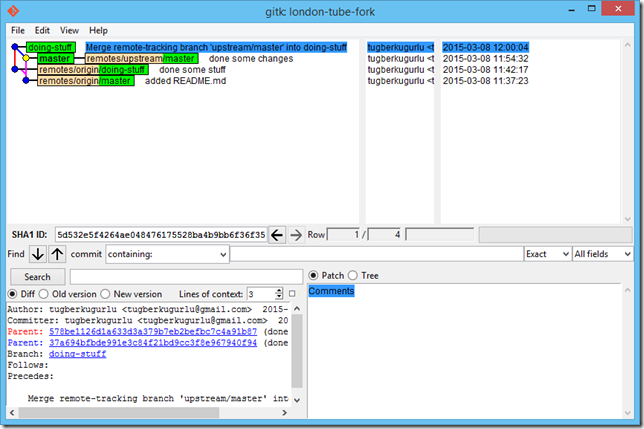This screenshot has width=644, height=429.
Task: Click the doing-stuff branch label
Action: pyautogui.click(x=51, y=47)
